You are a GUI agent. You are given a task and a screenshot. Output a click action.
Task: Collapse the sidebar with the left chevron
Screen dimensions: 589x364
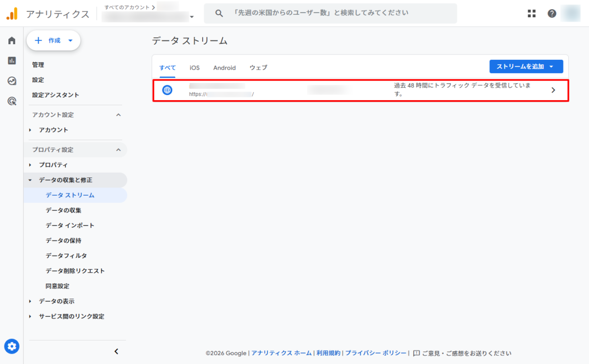click(116, 351)
